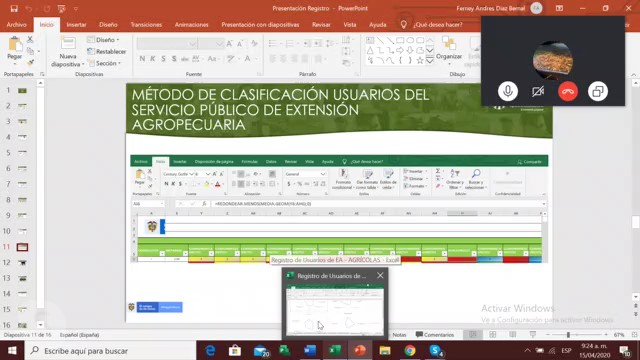Open Microsoft Store from taskbar
Viewport: 640px width, 360px height.
[x=235, y=351]
